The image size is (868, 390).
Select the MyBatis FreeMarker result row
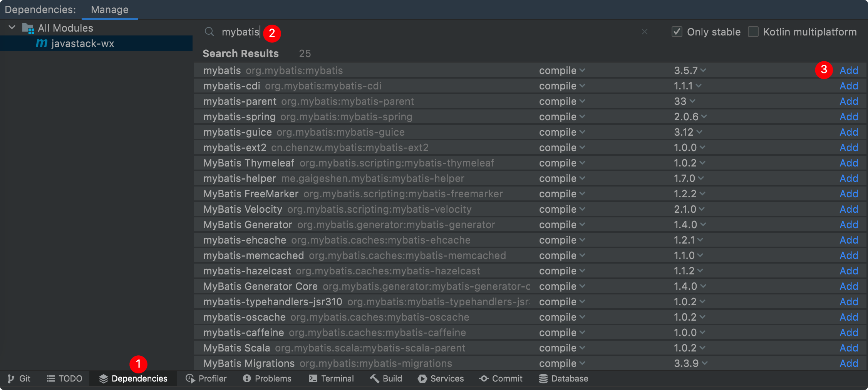(530, 194)
